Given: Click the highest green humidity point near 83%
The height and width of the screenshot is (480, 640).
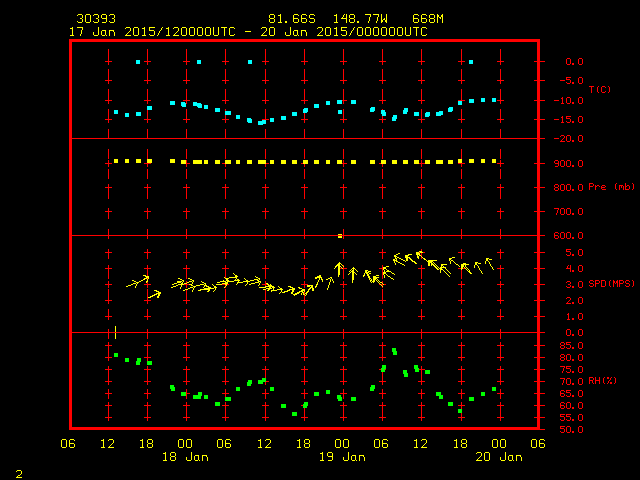Looking at the screenshot, I should 394,351.
